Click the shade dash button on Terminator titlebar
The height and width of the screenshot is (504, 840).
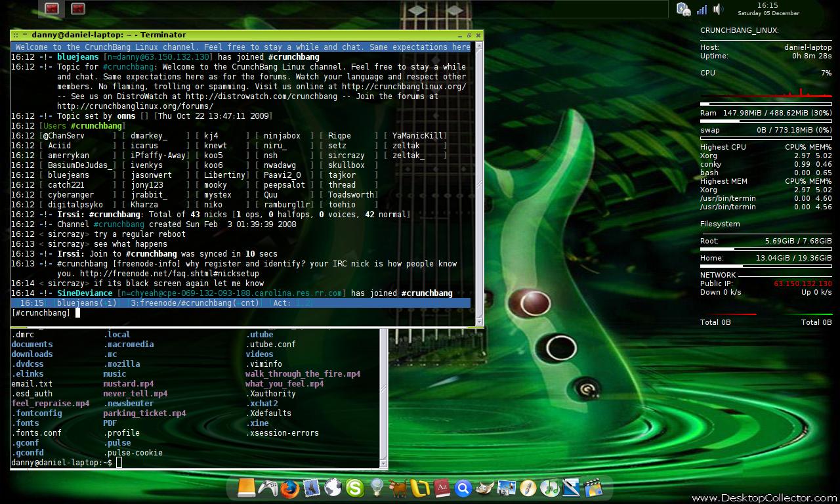point(24,35)
